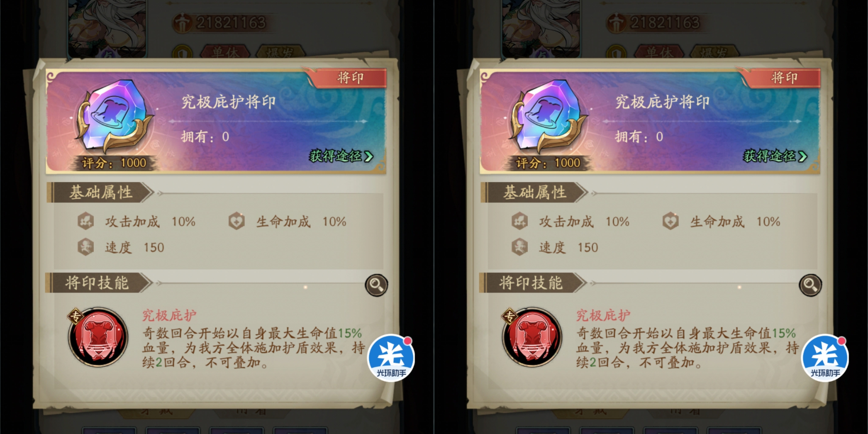Click the 速度 speed icon in left panel
The height and width of the screenshot is (434, 868).
pos(86,247)
